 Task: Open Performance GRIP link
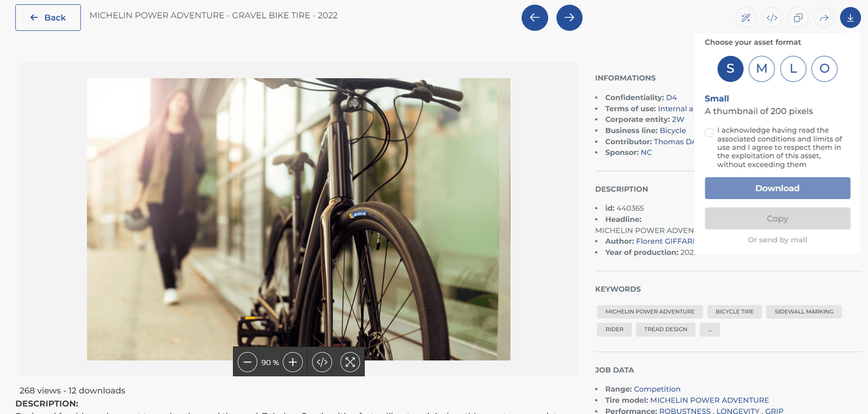pyautogui.click(x=774, y=411)
